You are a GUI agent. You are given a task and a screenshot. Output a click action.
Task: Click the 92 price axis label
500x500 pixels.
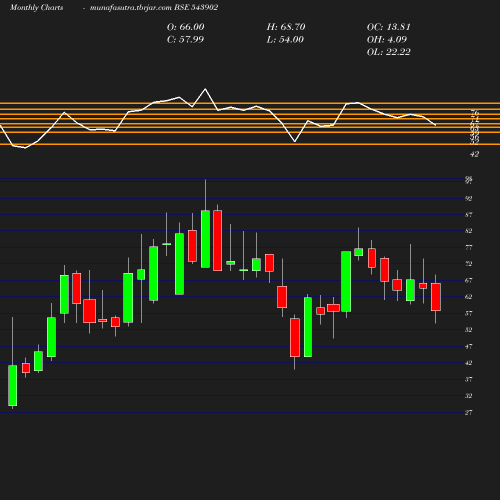(469, 198)
